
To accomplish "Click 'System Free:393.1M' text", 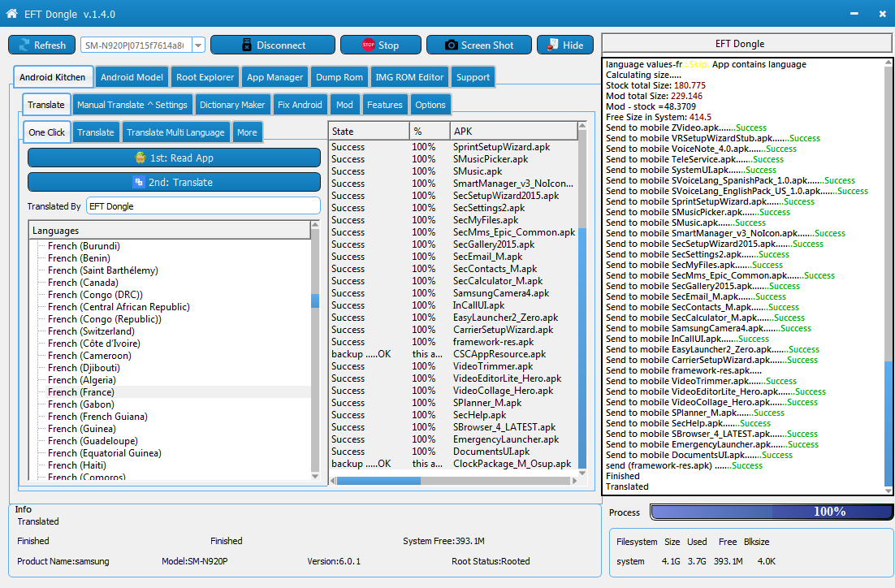I will (443, 541).
